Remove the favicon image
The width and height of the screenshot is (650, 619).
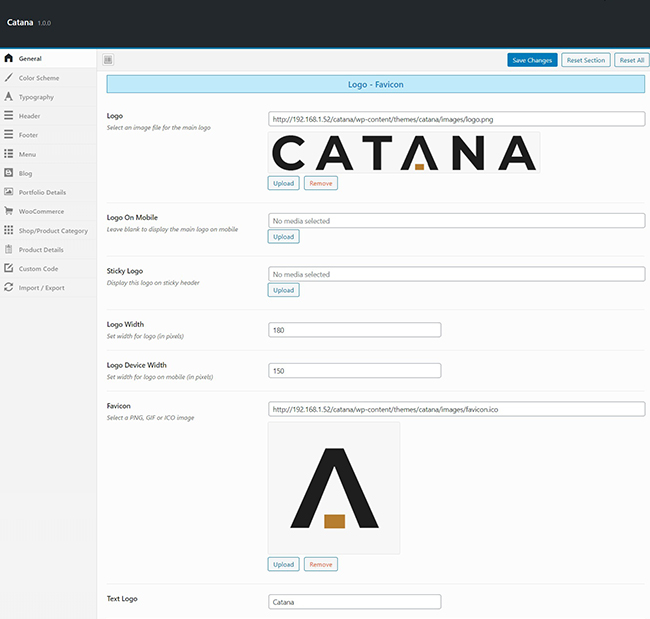(321, 564)
